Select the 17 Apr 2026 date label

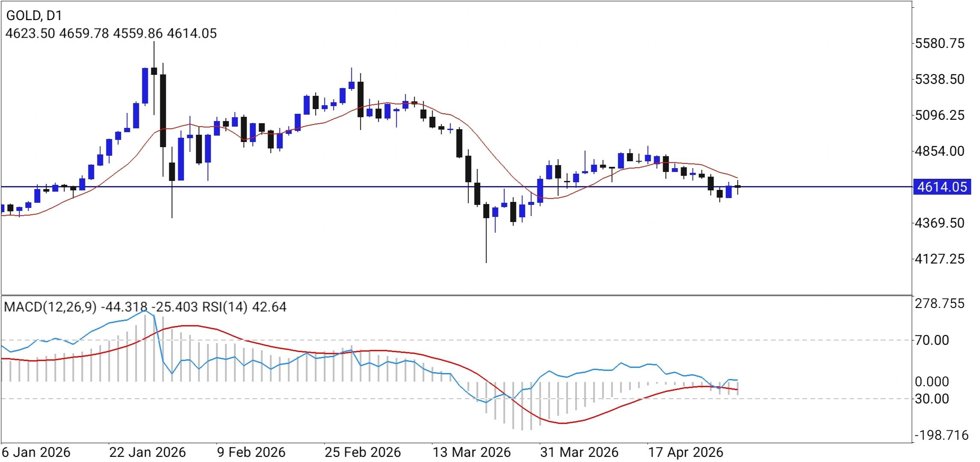tap(686, 452)
